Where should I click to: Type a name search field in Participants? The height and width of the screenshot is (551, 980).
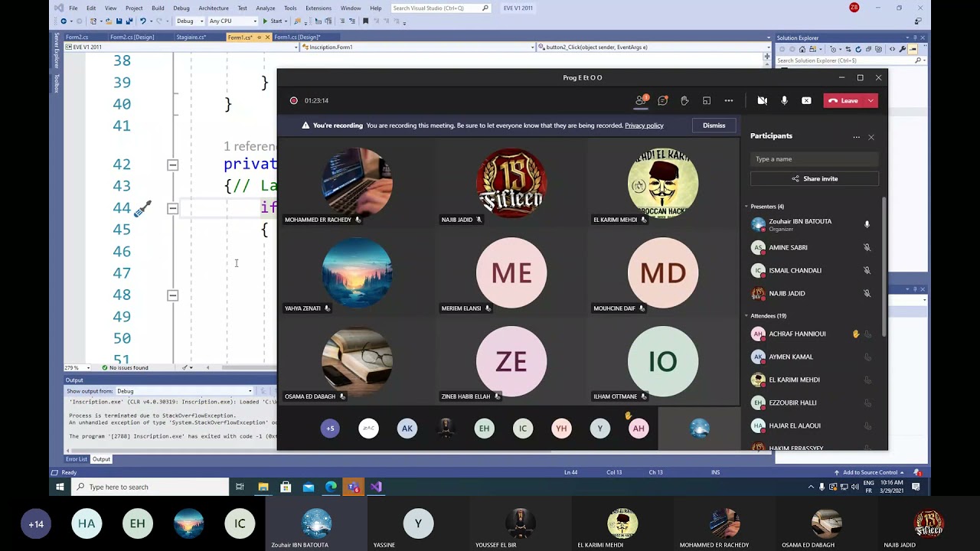815,159
